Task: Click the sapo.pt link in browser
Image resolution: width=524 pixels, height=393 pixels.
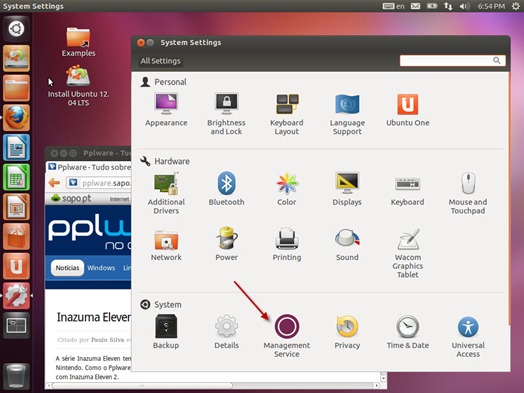Action: click(x=71, y=199)
